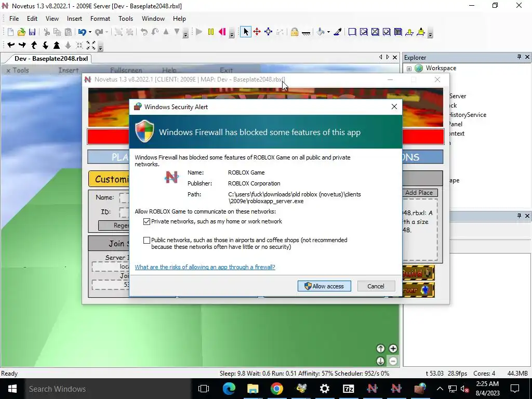Viewport: 532px width, 399px height.
Task: Click the camera zoom out minus button
Action: [x=393, y=361]
